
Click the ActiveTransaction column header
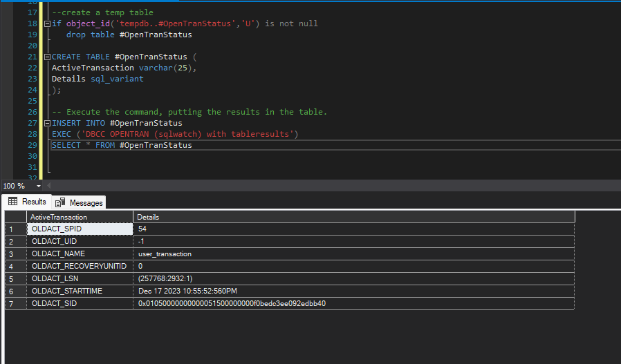(80, 217)
